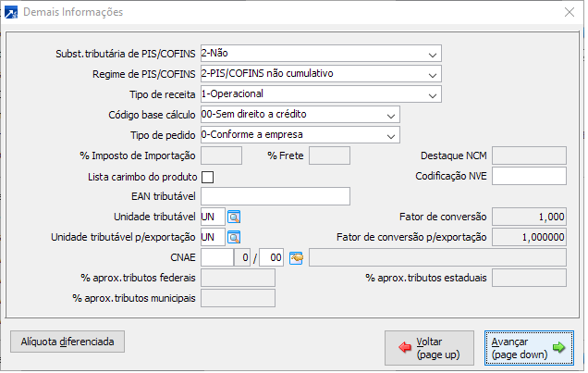
Task: Expand the Tipo de pedido dropdown
Action: point(392,135)
